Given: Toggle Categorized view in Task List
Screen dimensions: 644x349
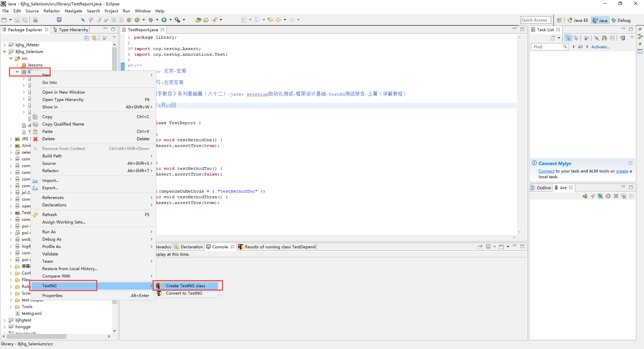Looking at the screenshot, I should [568, 38].
